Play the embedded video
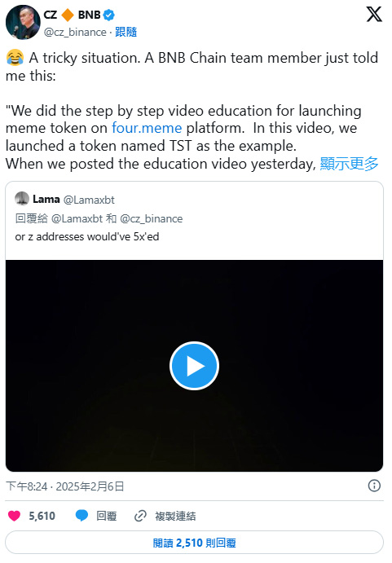This screenshot has width=392, height=563. [x=194, y=366]
